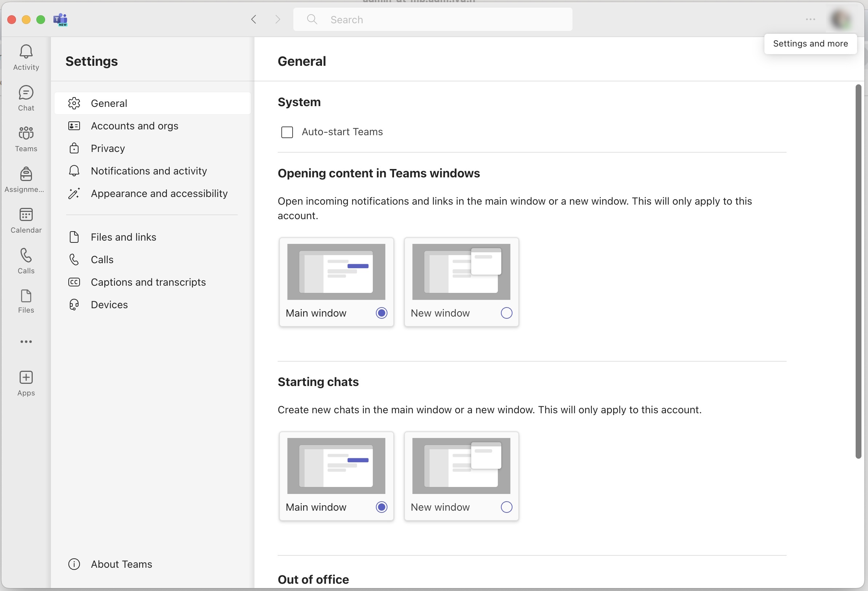Click the settings page vertical scrollbar
Viewport: 868px width, 591px height.
(858, 271)
